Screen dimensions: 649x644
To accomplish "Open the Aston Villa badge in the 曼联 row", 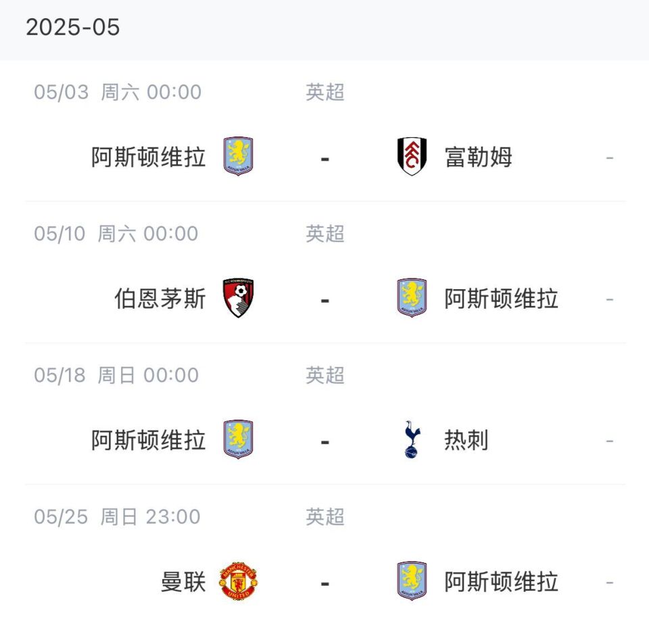I will [410, 582].
